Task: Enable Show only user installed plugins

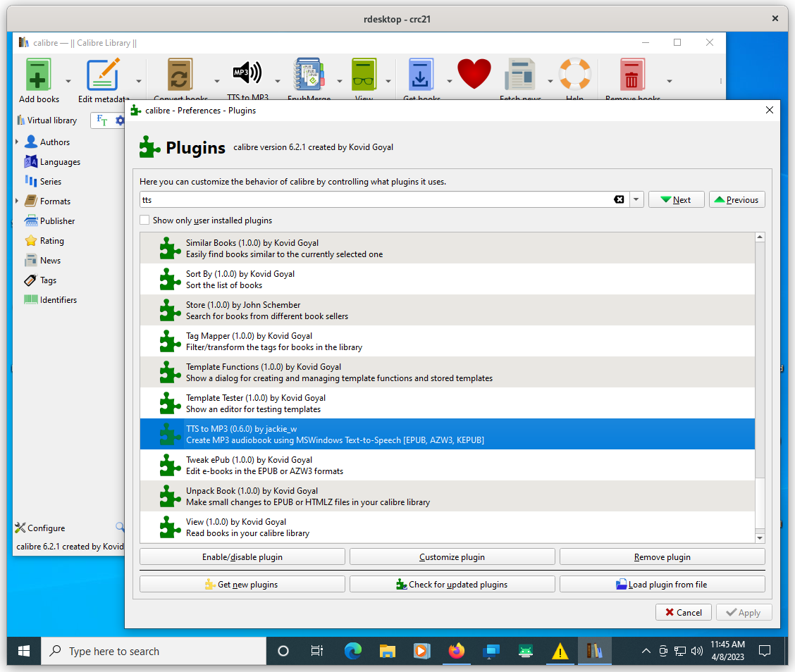Action: 145,220
